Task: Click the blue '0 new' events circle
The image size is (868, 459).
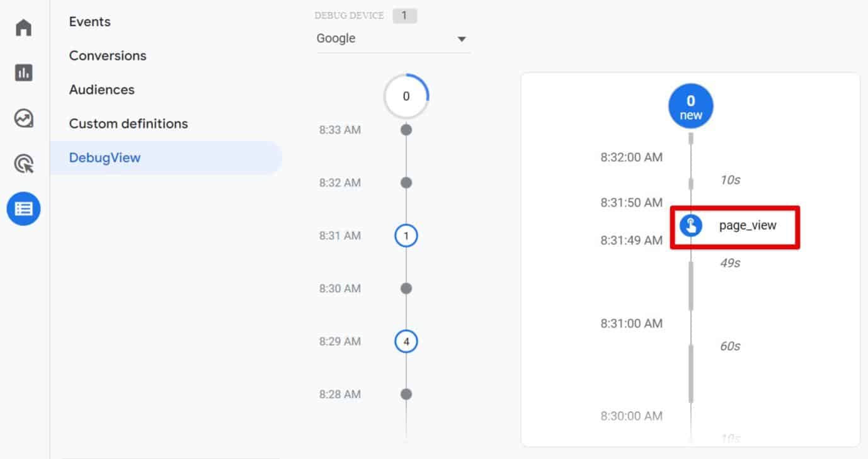Action: 691,106
